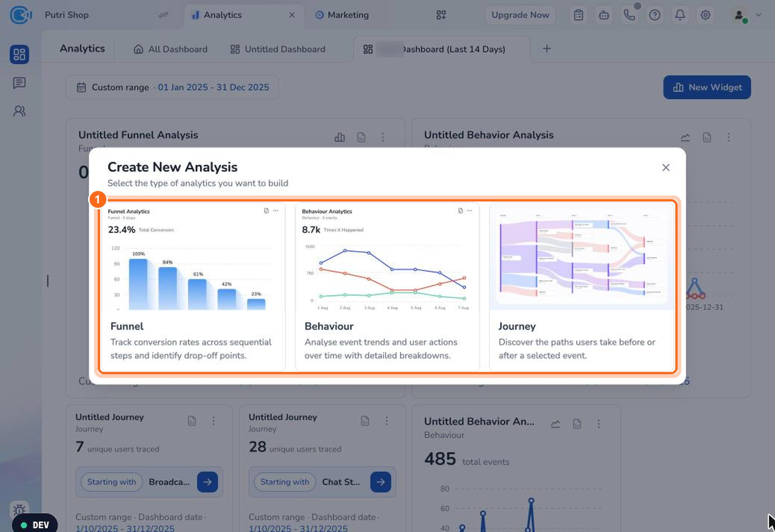
Task: Open the Marketing tab
Action: point(342,15)
